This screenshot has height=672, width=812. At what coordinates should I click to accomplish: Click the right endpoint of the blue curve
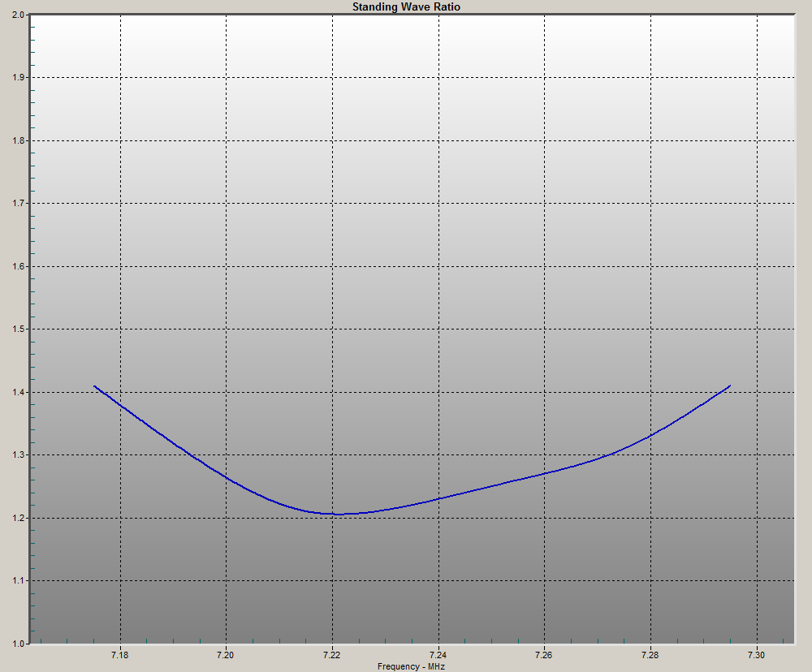[x=730, y=386]
